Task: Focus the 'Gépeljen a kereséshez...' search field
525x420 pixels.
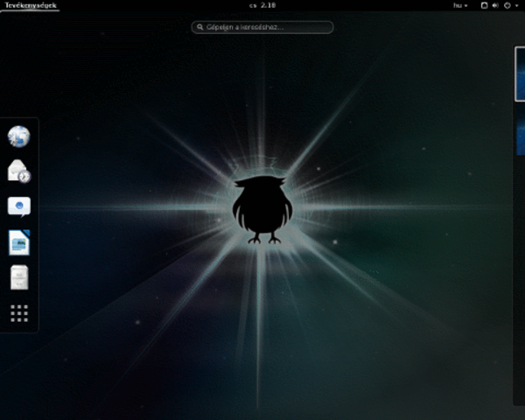Action: coord(262,27)
